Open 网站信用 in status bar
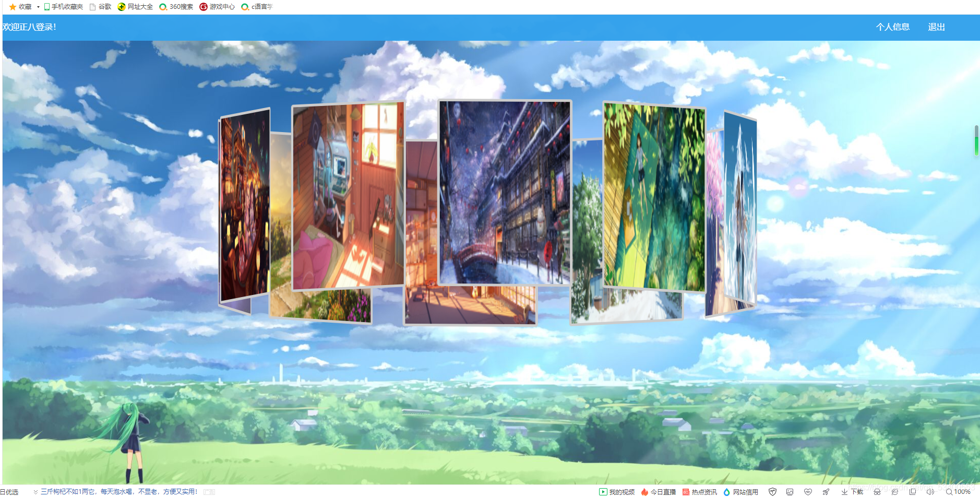 [740, 492]
